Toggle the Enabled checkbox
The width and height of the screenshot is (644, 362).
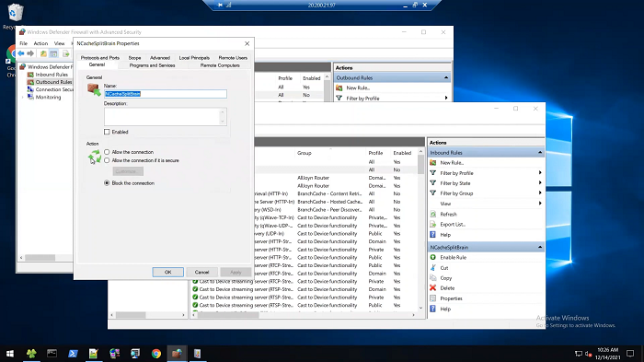tap(107, 132)
